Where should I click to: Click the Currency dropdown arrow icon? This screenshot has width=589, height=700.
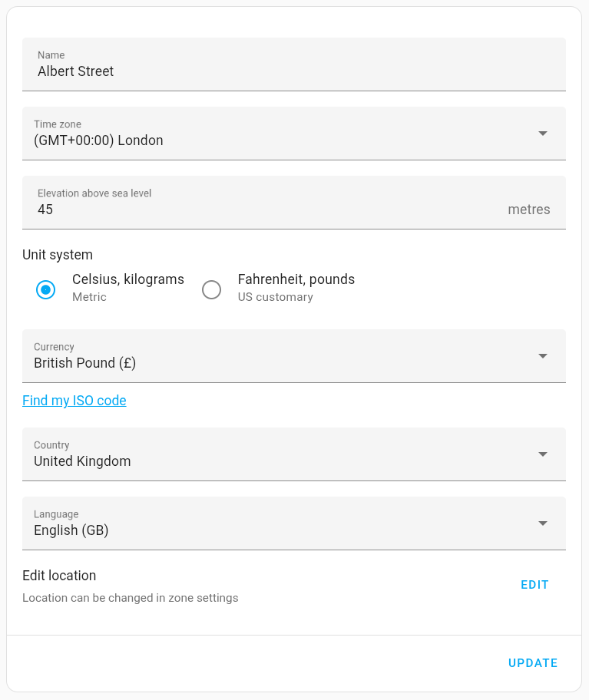coord(542,356)
